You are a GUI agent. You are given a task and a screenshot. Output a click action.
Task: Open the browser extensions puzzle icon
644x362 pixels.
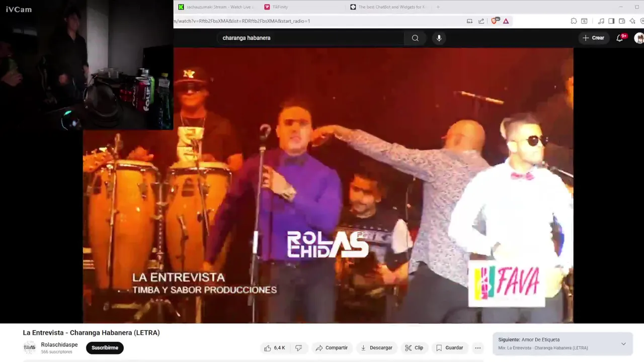(574, 21)
